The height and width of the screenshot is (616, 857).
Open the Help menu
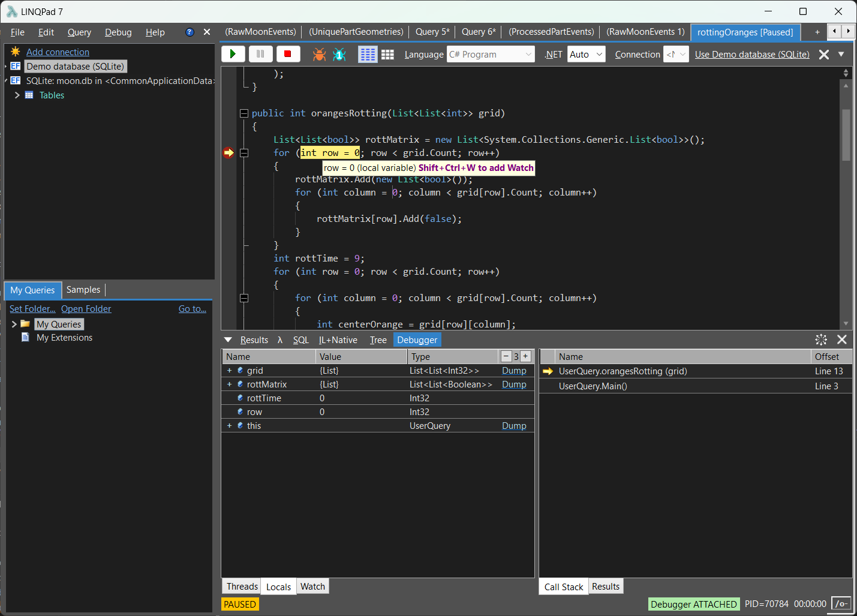155,32
